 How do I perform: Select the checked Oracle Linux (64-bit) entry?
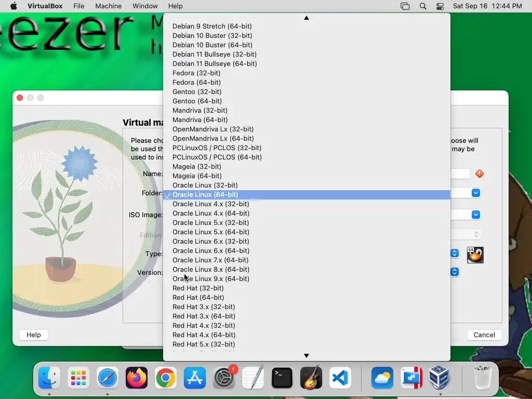307,195
